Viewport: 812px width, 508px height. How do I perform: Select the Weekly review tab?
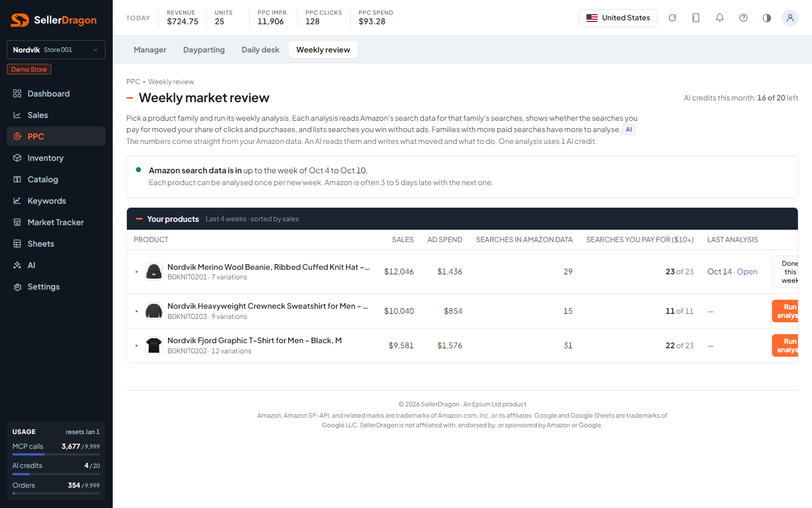coord(323,50)
